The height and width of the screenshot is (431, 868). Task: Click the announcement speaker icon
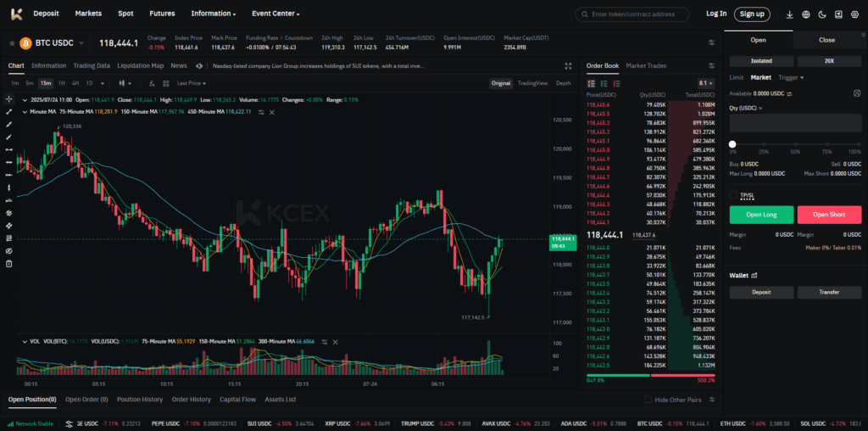(x=199, y=66)
